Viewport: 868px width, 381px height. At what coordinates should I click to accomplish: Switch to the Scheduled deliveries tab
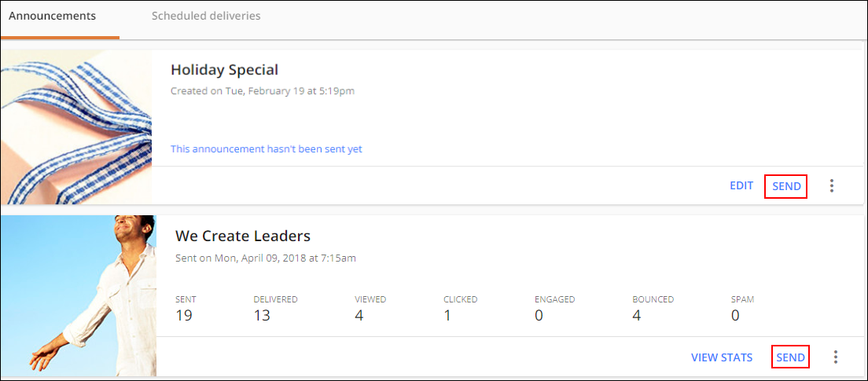click(206, 16)
